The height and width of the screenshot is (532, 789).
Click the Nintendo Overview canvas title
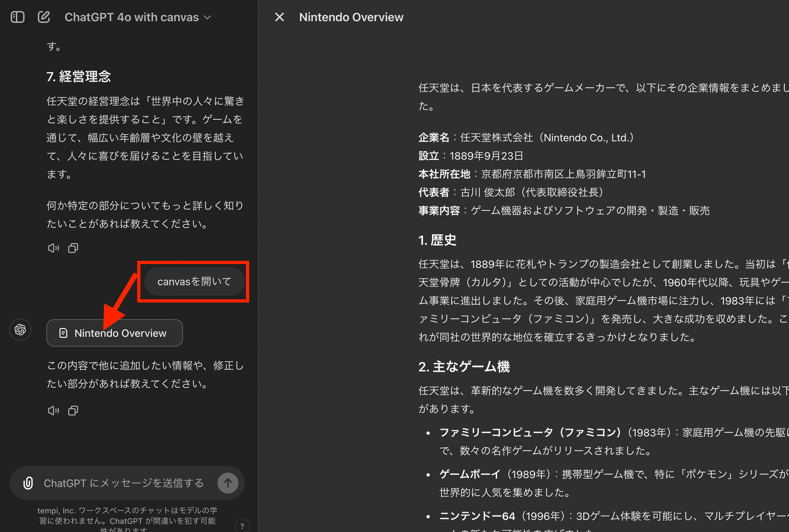(x=351, y=17)
